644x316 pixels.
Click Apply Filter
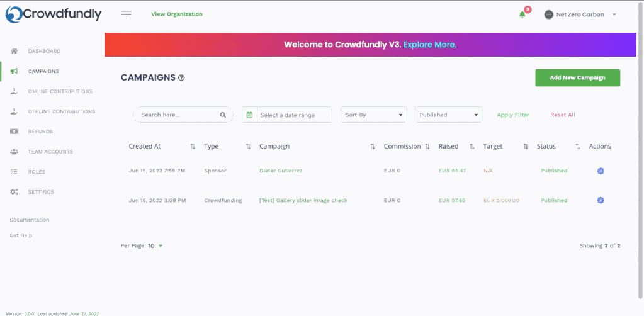coord(513,115)
